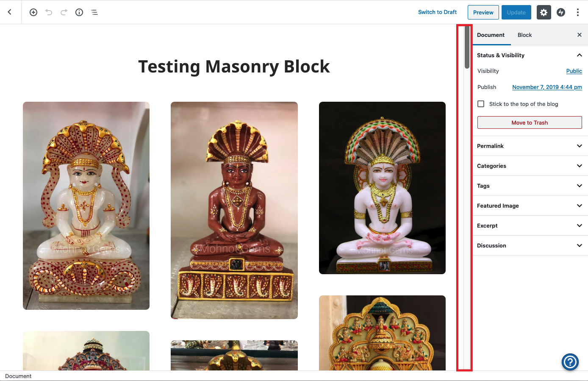Open the Add block inserter
The image size is (588, 381).
point(33,12)
